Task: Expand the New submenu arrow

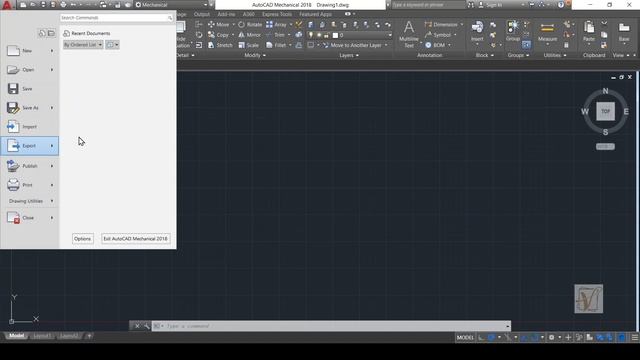Action: click(x=52, y=51)
